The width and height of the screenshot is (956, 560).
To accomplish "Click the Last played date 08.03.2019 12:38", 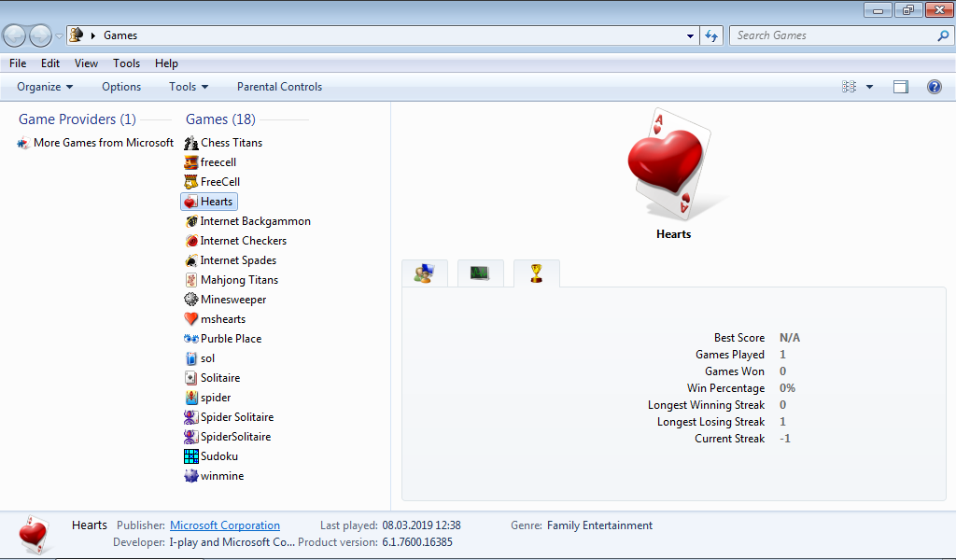I will tap(421, 525).
